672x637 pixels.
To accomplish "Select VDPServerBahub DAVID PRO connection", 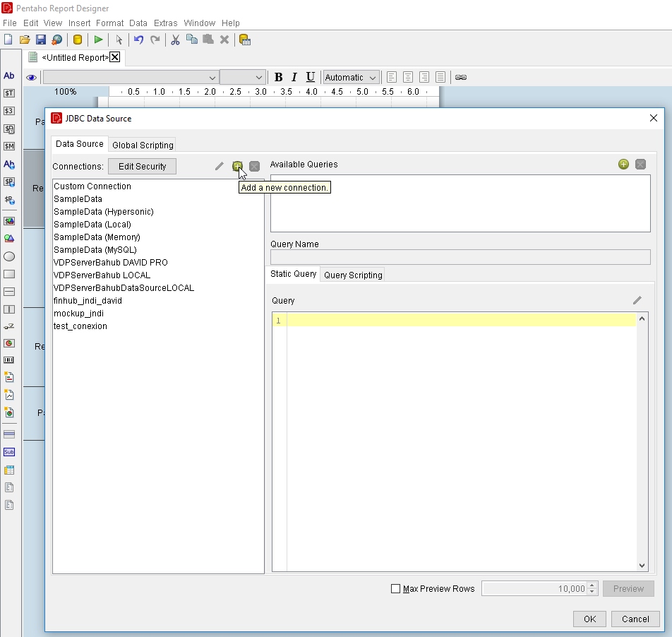I will click(x=158, y=262).
